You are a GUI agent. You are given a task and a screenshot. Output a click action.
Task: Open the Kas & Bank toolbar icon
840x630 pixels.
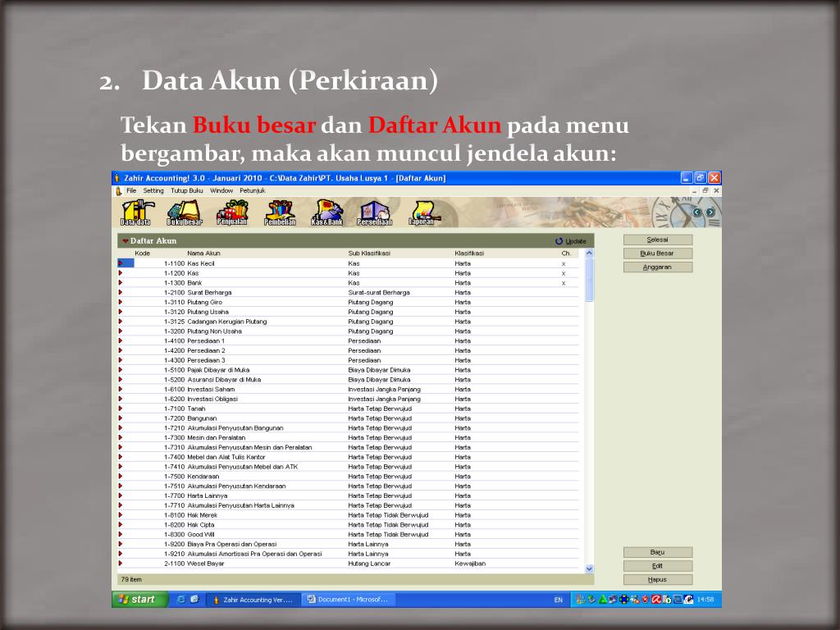[x=326, y=212]
